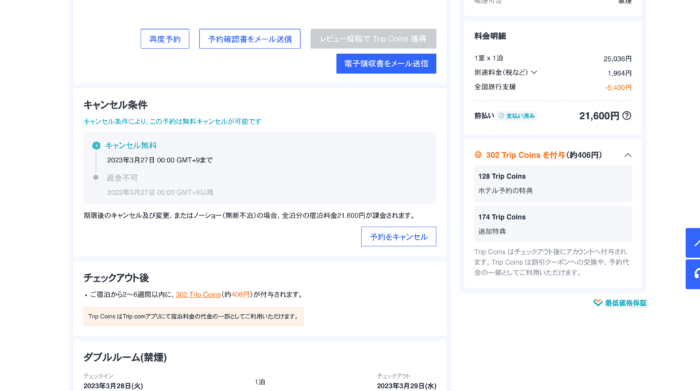
Task: Select the 128 Trip Coins card
Action: coord(553,183)
